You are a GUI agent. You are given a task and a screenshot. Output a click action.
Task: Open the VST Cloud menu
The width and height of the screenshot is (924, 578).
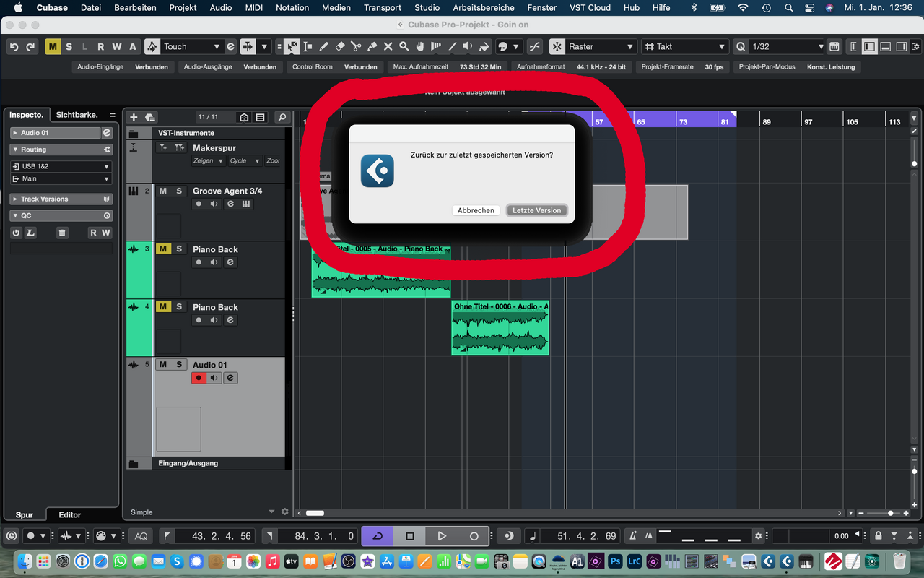point(590,7)
